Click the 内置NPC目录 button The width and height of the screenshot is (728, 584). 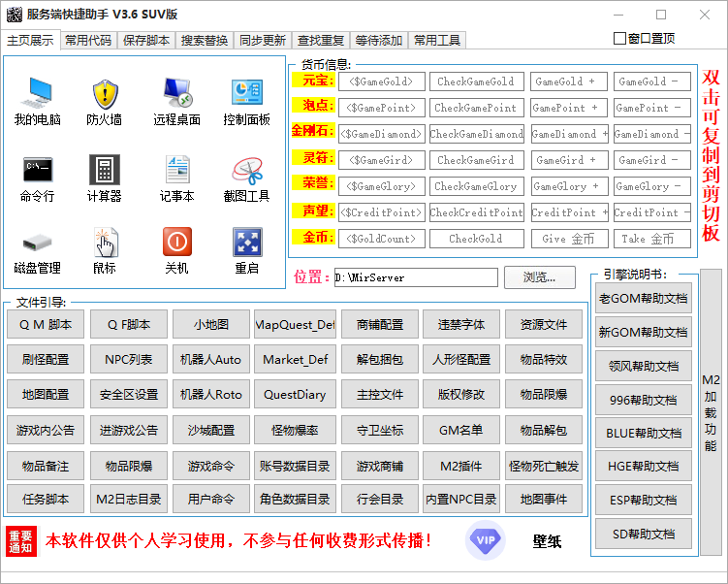click(x=461, y=499)
